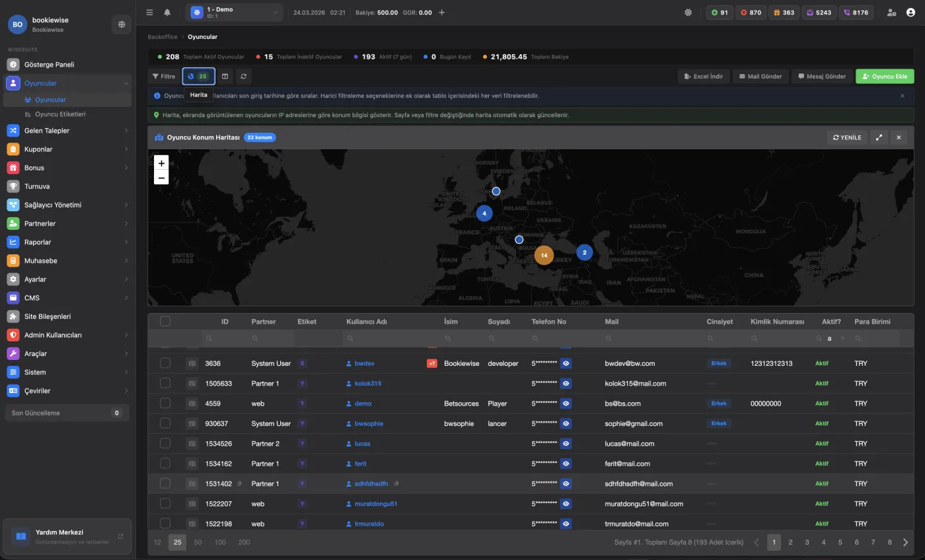Check the checkbox for kolok315 row
This screenshot has width=925, height=560.
(165, 384)
